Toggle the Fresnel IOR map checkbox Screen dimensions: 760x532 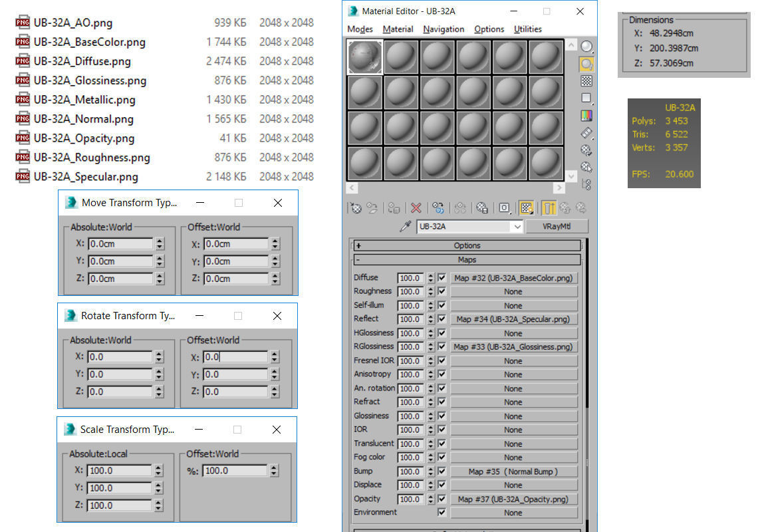coord(442,361)
